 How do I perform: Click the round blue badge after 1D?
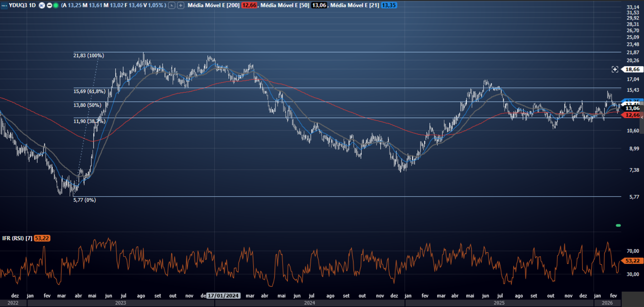tap(42, 5)
